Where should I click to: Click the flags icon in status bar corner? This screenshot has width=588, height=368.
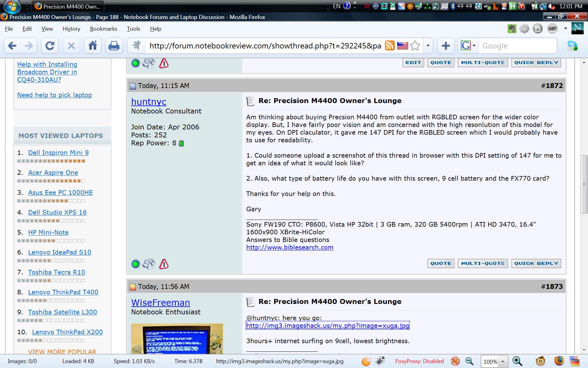(574, 361)
